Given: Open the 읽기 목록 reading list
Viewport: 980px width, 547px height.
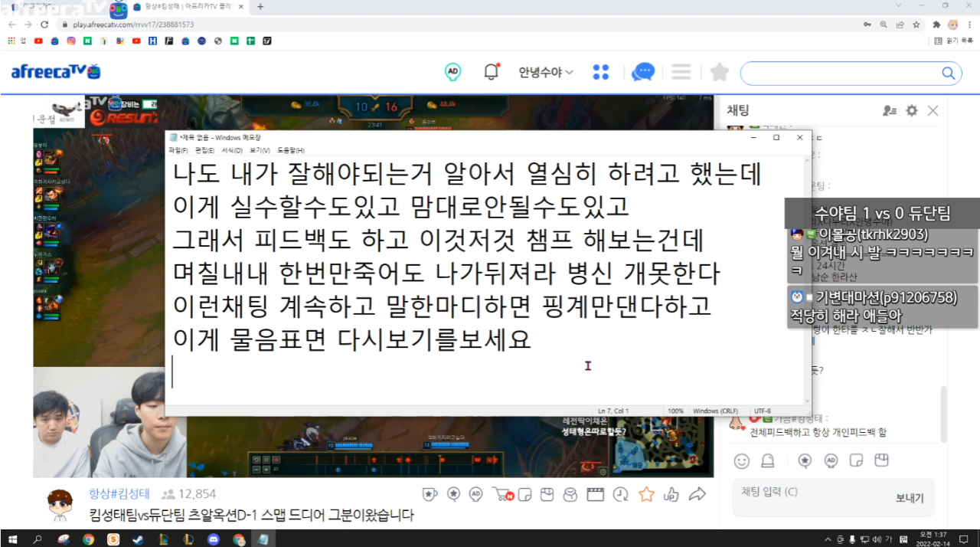Looking at the screenshot, I should pyautogui.click(x=953, y=41).
